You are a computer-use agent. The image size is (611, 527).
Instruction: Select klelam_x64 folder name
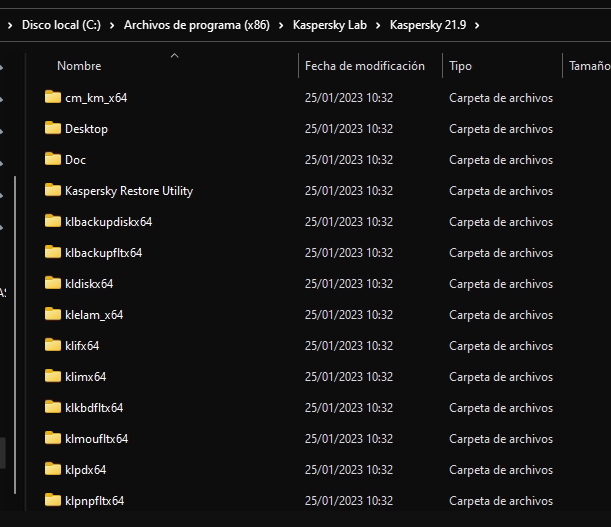94,315
